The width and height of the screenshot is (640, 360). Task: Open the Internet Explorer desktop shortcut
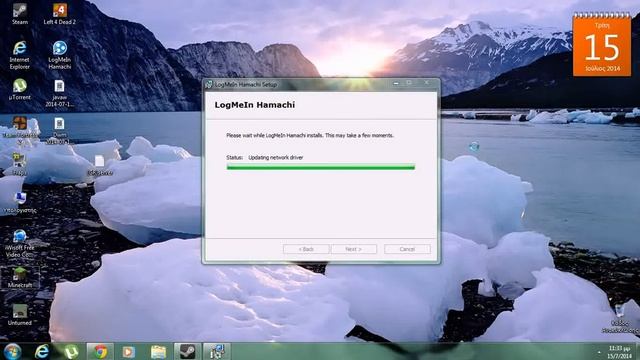19,55
